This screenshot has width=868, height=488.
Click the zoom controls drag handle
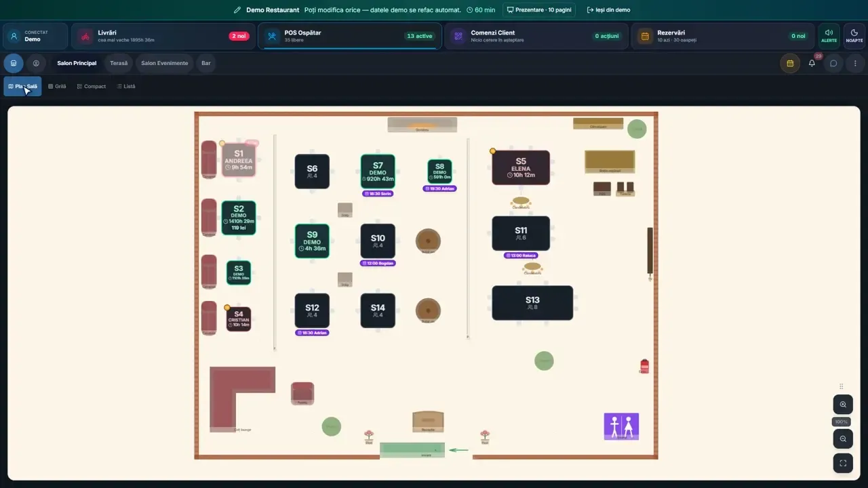(x=841, y=386)
